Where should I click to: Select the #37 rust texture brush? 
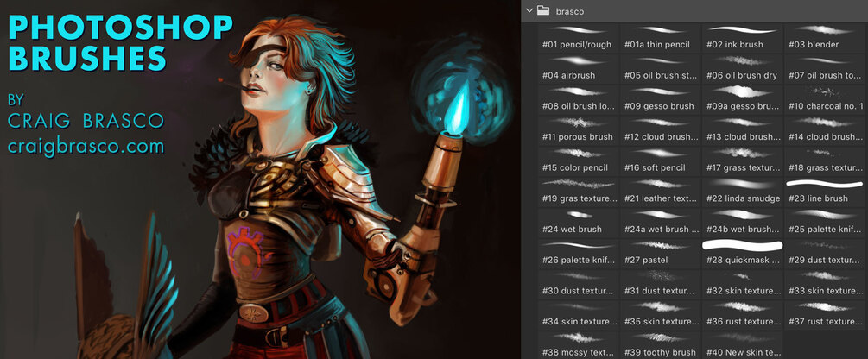825,315
